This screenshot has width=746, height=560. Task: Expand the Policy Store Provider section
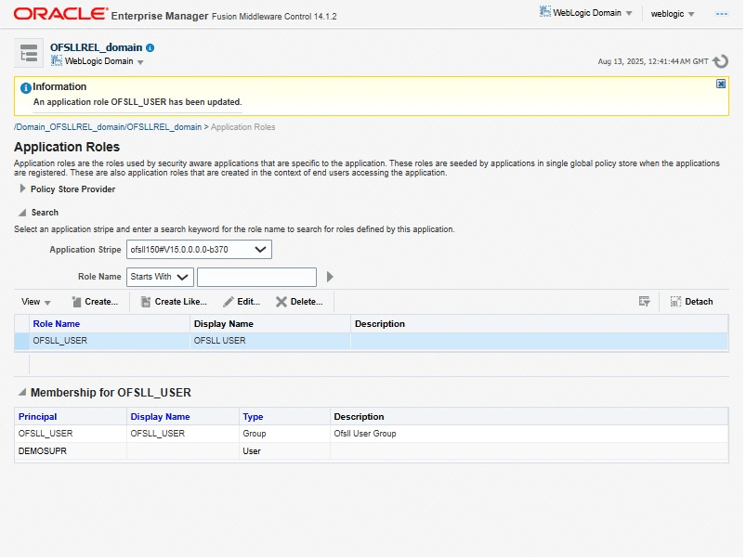point(23,189)
